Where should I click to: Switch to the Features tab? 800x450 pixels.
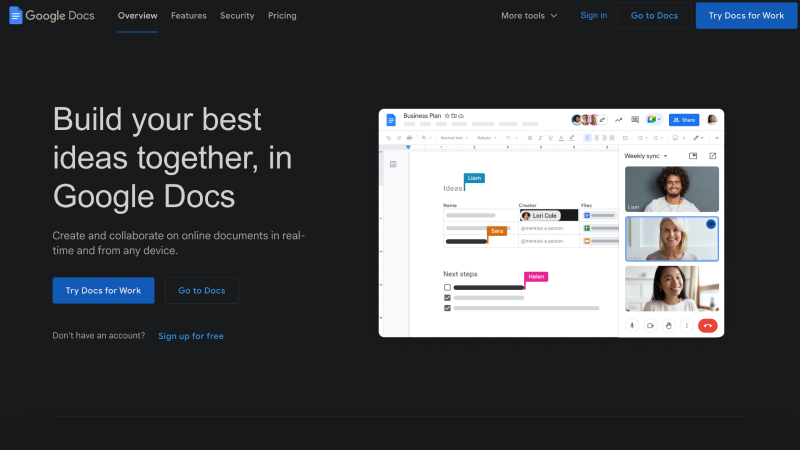point(188,16)
